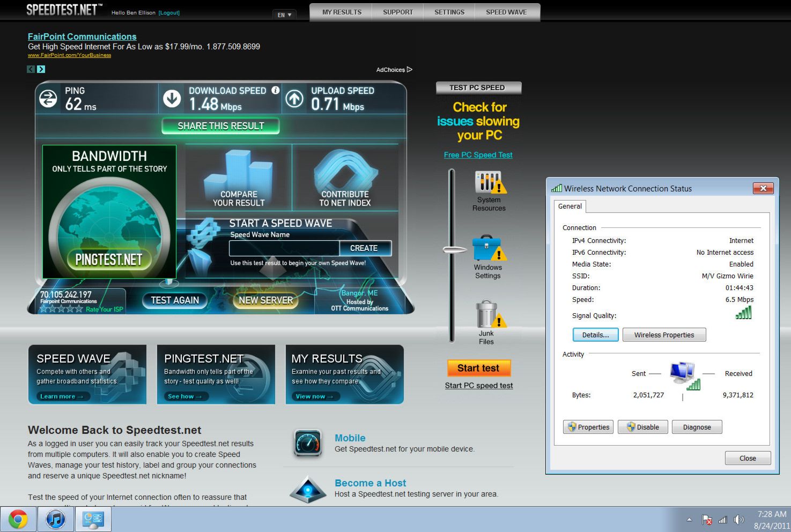Viewport: 791px width, 532px height.
Task: Click NEW SERVER button
Action: (266, 300)
